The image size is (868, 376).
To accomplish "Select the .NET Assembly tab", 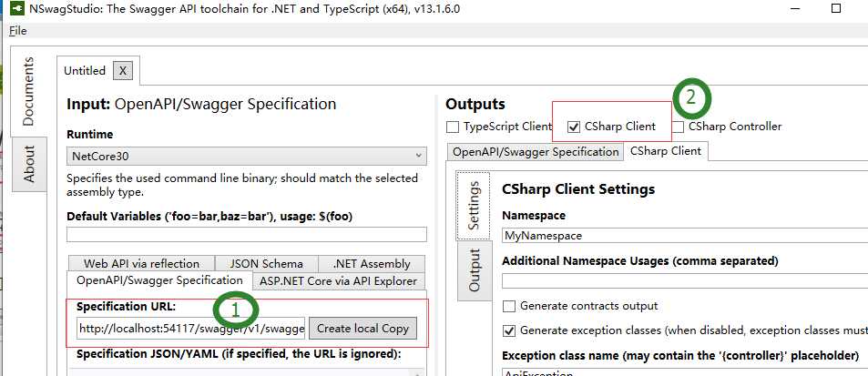I will pos(372,264).
